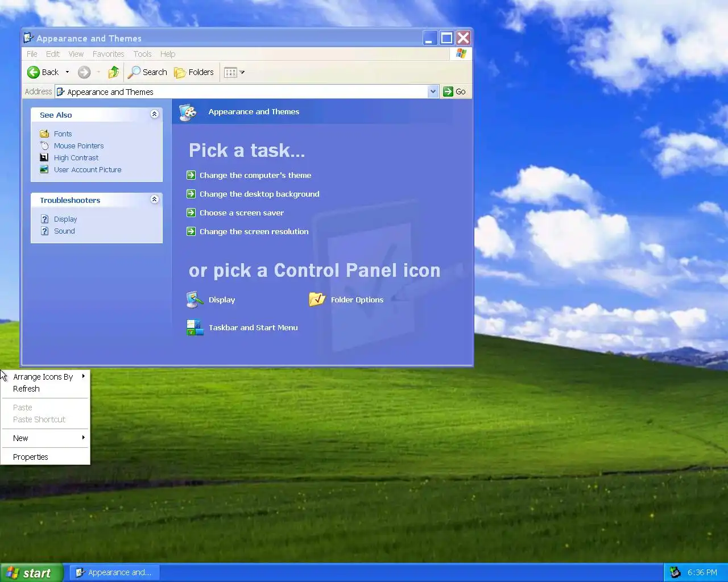This screenshot has height=582, width=728.
Task: Choose Properties from context menu
Action: [x=45, y=457]
